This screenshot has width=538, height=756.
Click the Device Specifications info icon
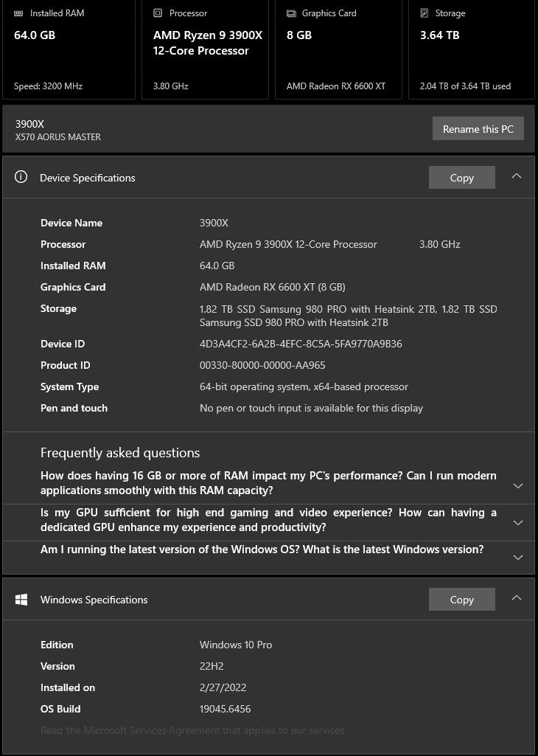[x=21, y=177]
